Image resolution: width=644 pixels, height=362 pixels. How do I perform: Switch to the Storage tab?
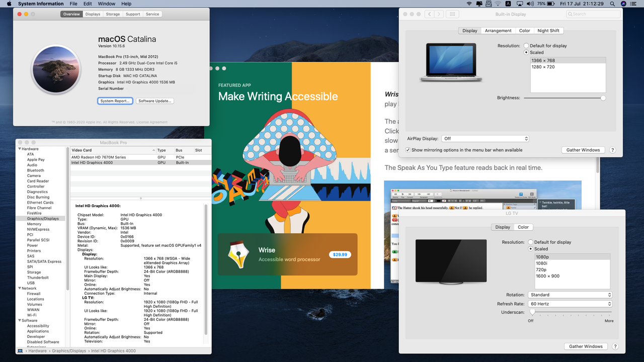[x=113, y=14]
